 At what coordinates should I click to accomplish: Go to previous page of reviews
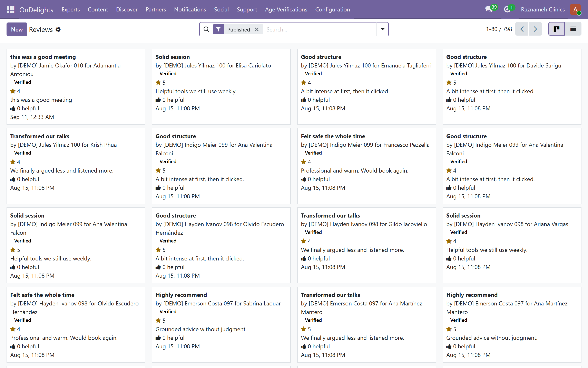(x=522, y=29)
